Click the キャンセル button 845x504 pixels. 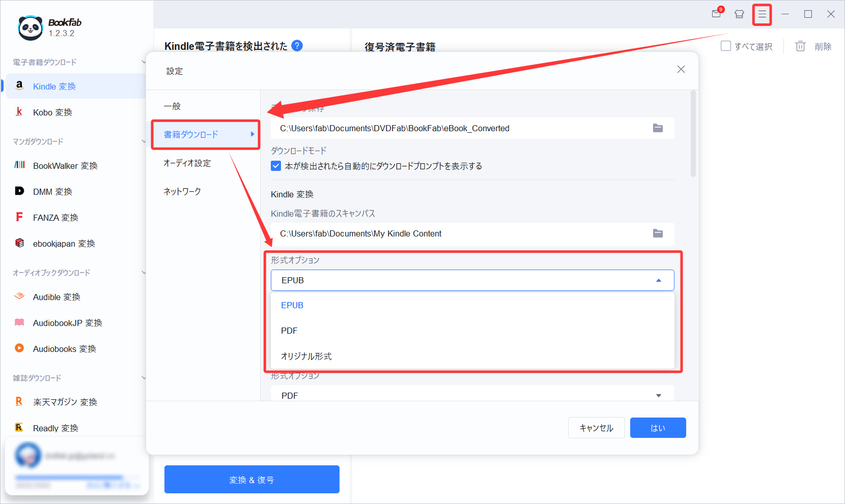click(596, 428)
